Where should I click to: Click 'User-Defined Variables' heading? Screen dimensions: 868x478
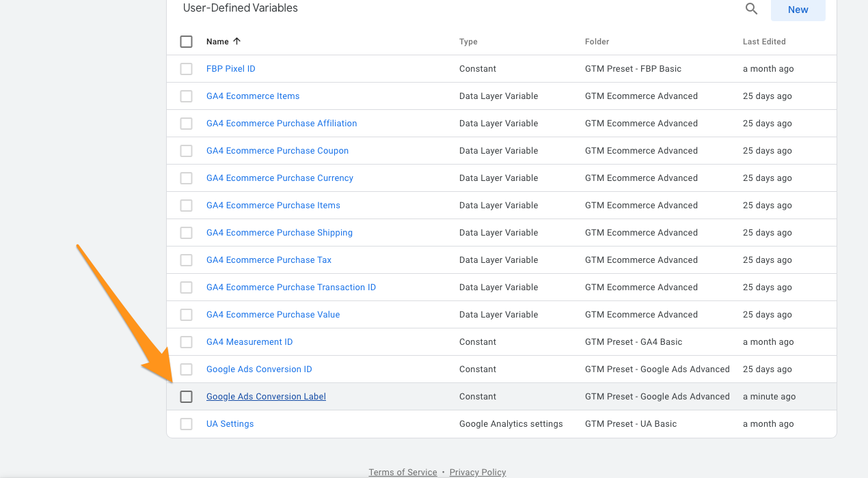pyautogui.click(x=241, y=8)
